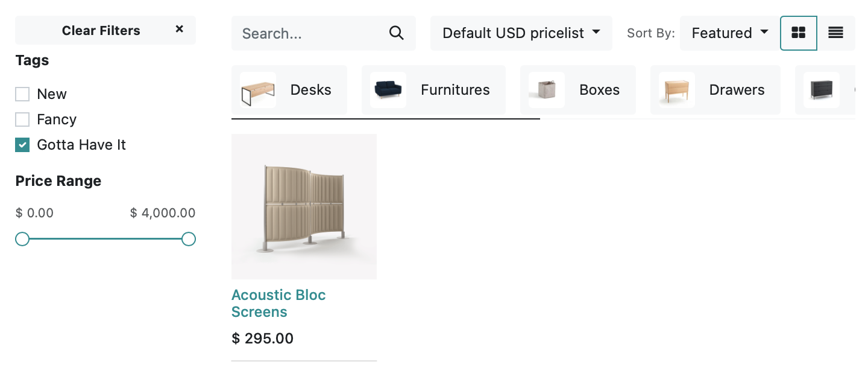Check the Fancy tag filter
Viewport: 868px width, 373px height.
(22, 120)
